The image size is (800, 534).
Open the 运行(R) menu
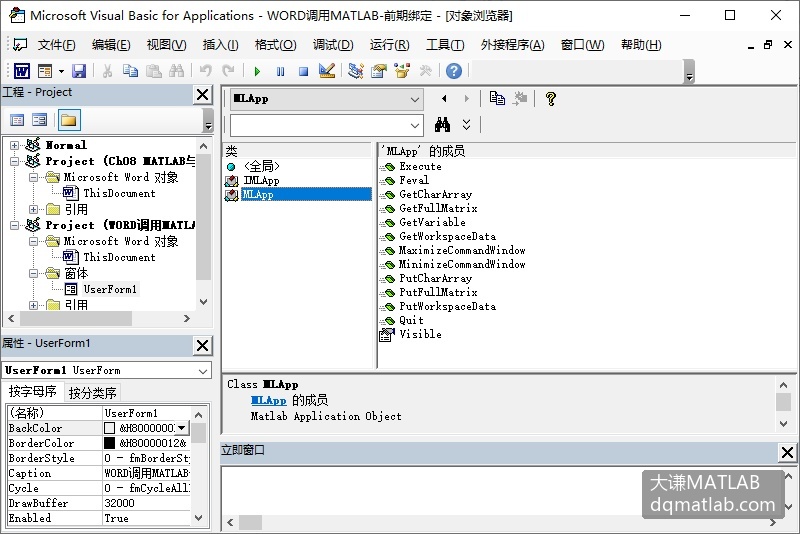coord(389,45)
